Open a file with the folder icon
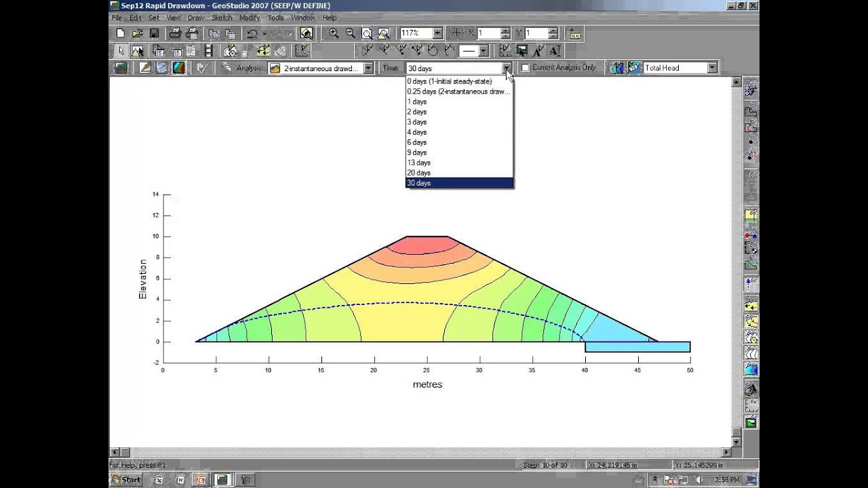Viewport: 868px width, 488px height. click(137, 33)
